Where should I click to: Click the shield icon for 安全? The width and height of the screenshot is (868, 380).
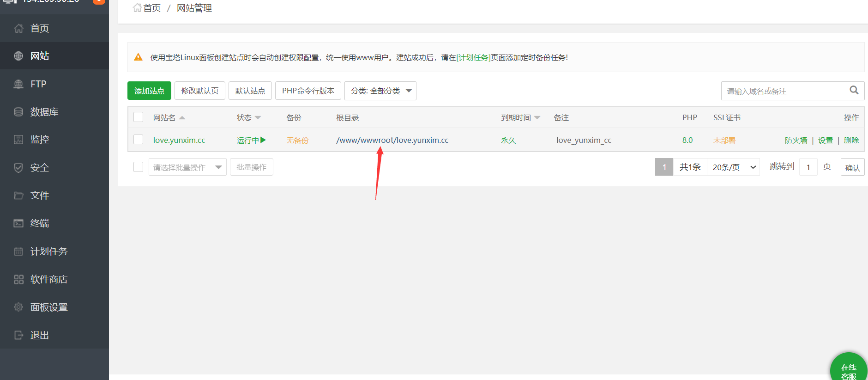click(18, 168)
